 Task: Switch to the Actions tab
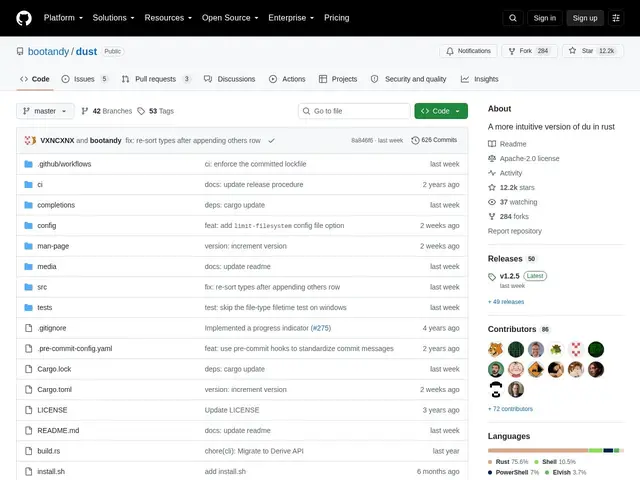[287, 79]
